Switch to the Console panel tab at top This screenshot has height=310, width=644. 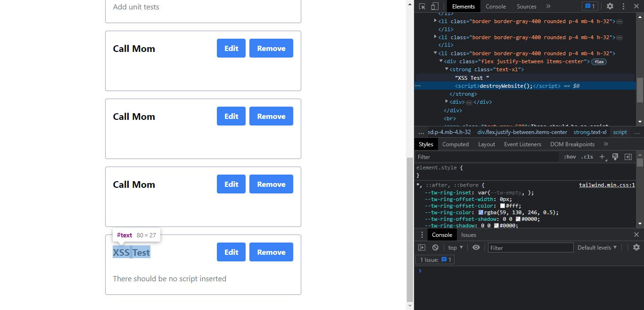(x=496, y=6)
